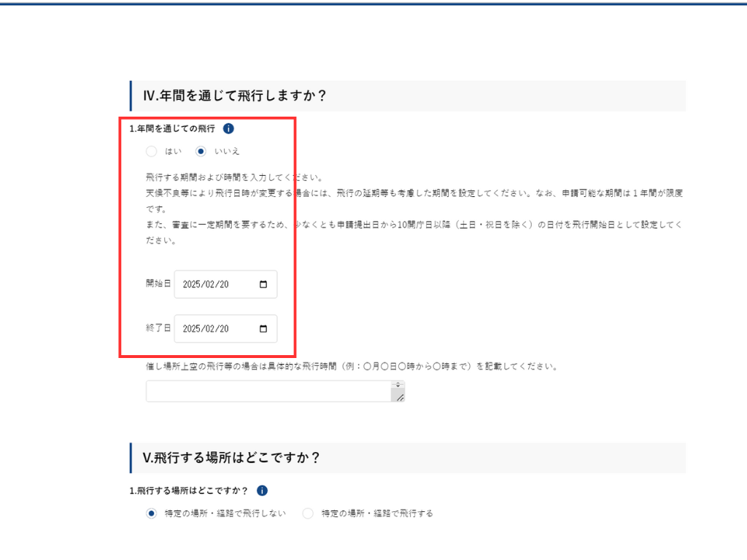
Task: Click the day segment of 終了日 date
Action: (x=223, y=329)
